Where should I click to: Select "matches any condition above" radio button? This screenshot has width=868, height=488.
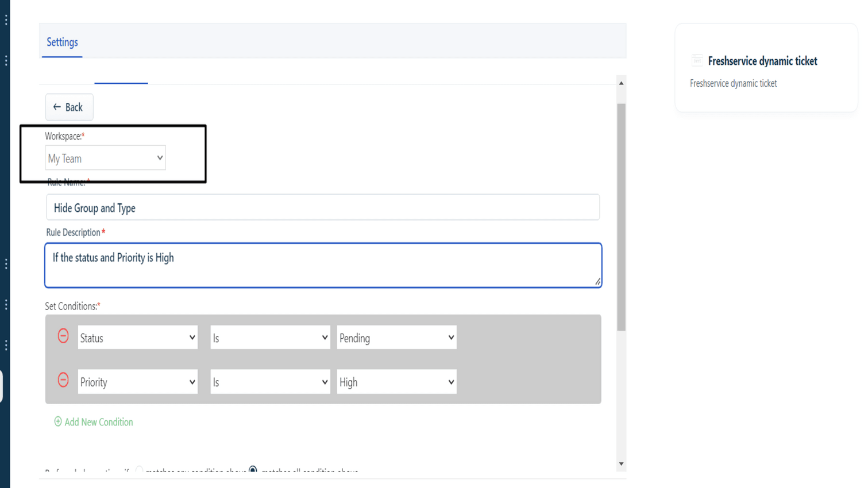point(138,471)
